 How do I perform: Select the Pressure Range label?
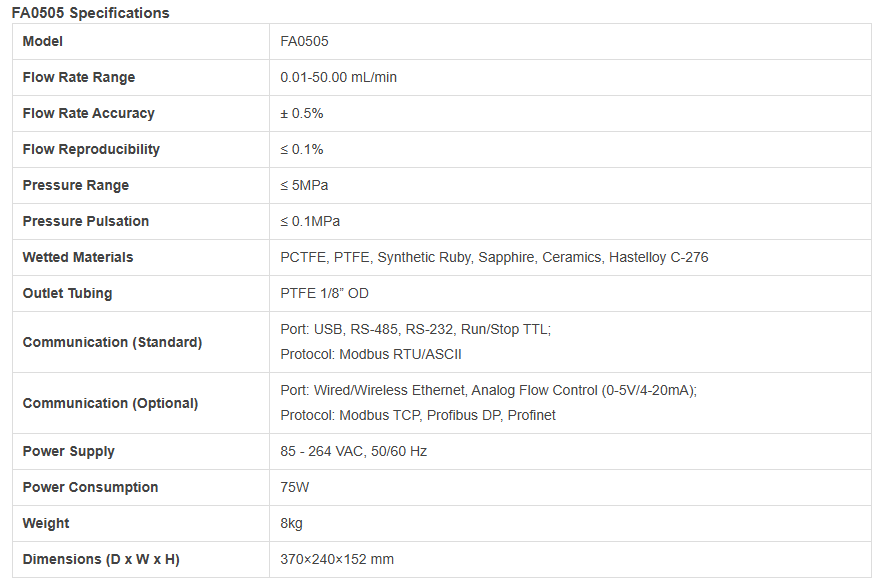click(76, 185)
